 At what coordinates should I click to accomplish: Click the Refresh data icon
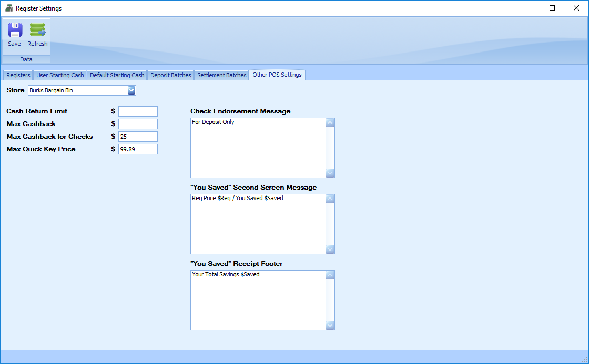point(37,30)
